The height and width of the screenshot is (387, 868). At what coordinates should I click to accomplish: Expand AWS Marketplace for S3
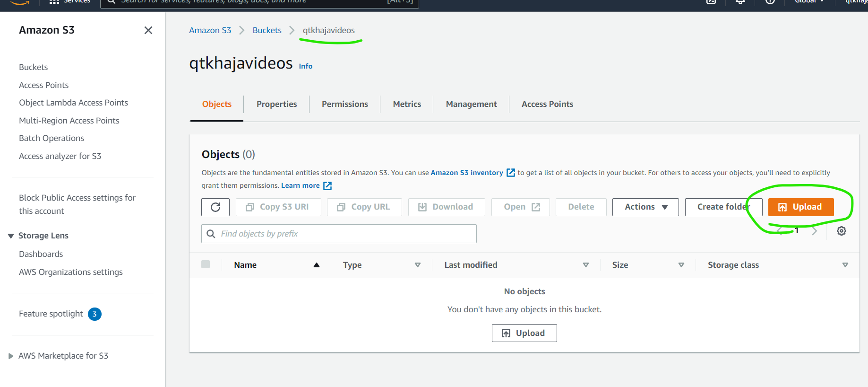11,356
